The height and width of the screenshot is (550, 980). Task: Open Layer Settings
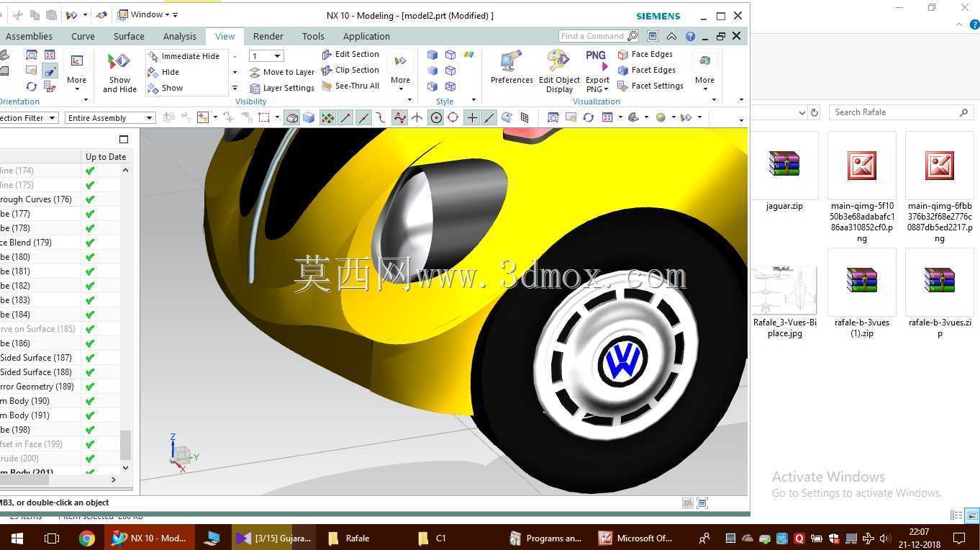point(282,88)
